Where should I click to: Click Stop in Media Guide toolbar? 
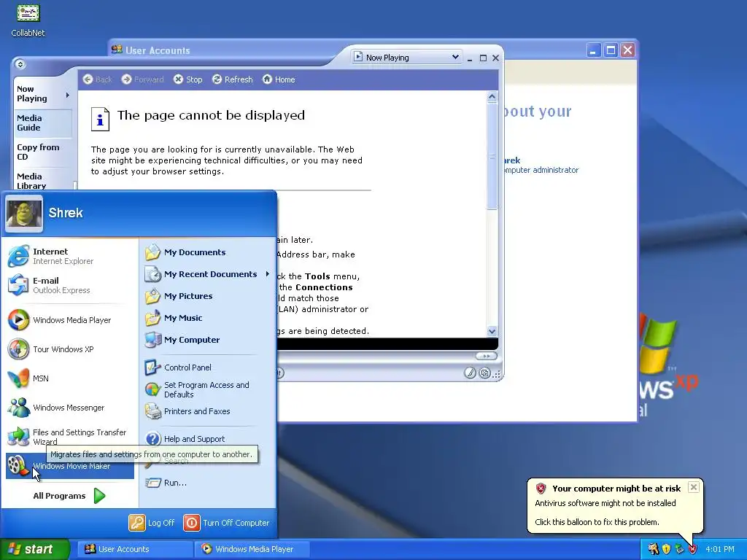[x=187, y=79]
